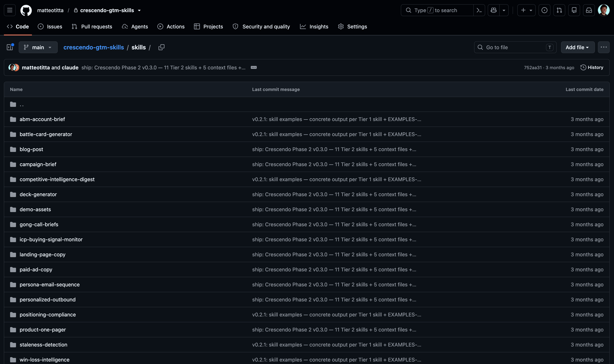Open the abm-account-brief folder
Screen dimensions: 614x364
(42, 119)
